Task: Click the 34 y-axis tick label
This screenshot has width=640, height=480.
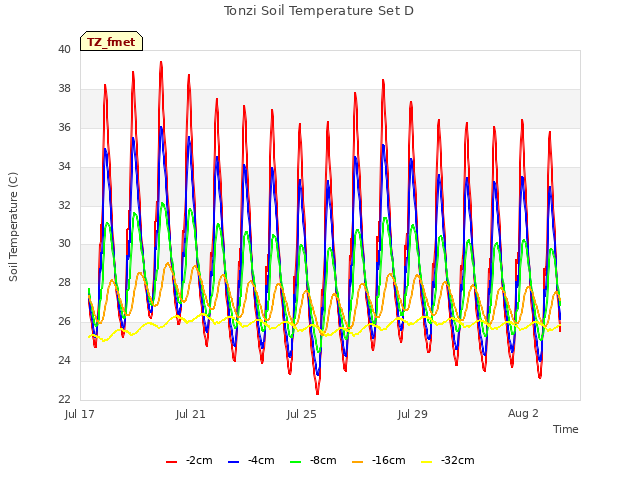Action: (64, 167)
